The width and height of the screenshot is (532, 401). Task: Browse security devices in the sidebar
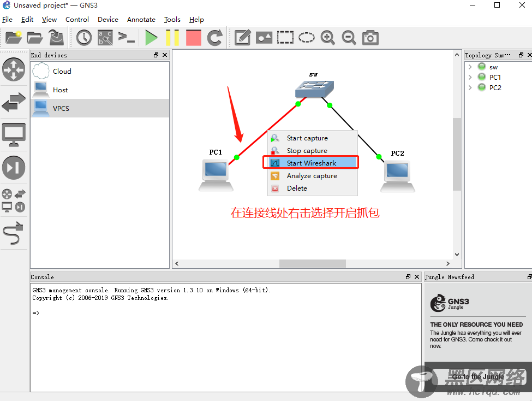14,168
